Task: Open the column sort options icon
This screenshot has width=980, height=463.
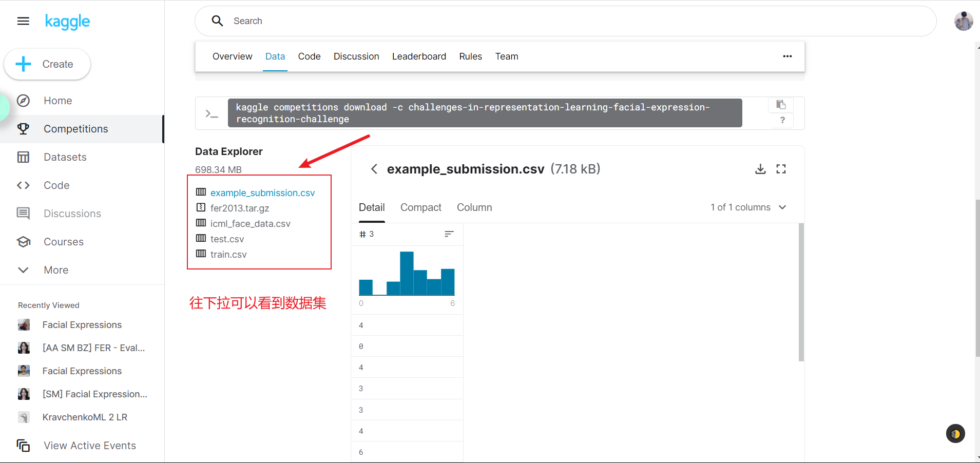Action: (449, 234)
